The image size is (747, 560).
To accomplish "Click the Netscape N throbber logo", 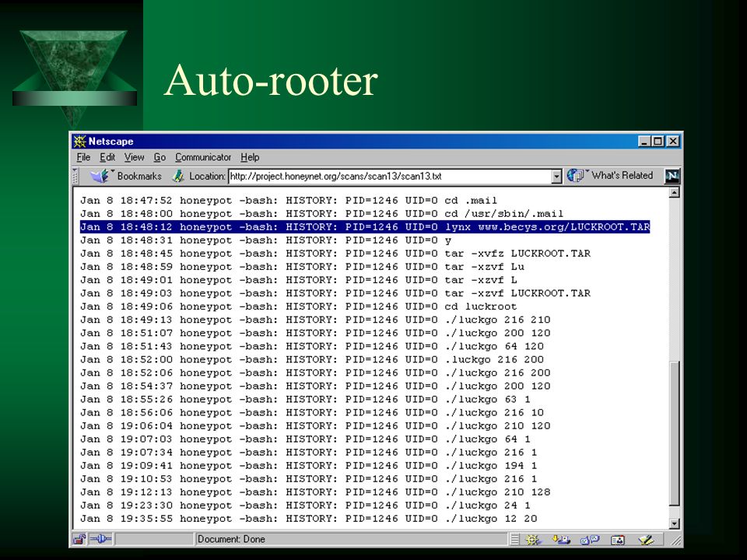I will (672, 176).
